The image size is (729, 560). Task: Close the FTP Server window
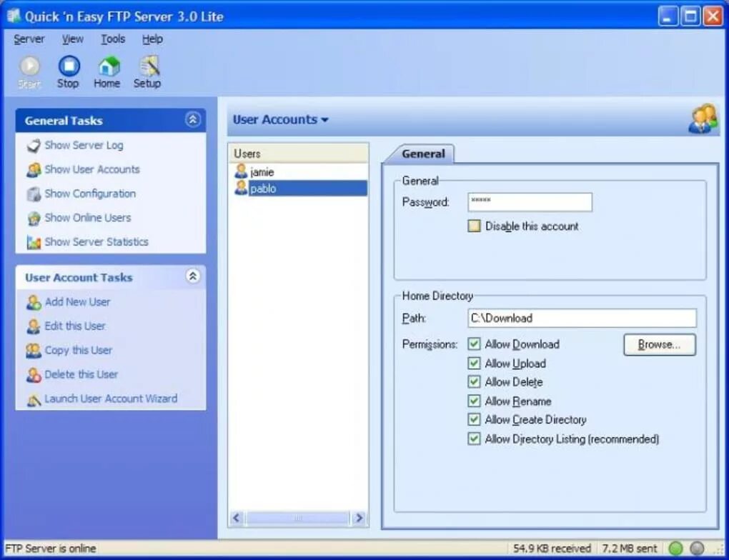click(713, 16)
